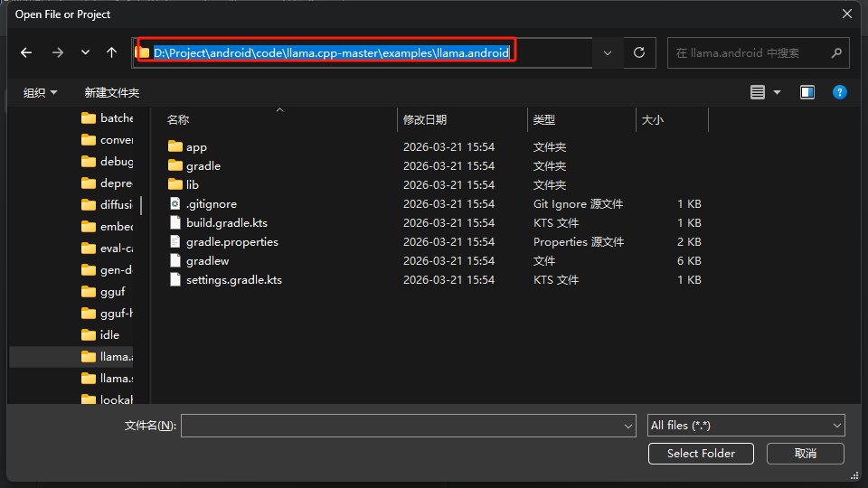Click the gradlew file icon
The height and width of the screenshot is (488, 868).
click(175, 260)
